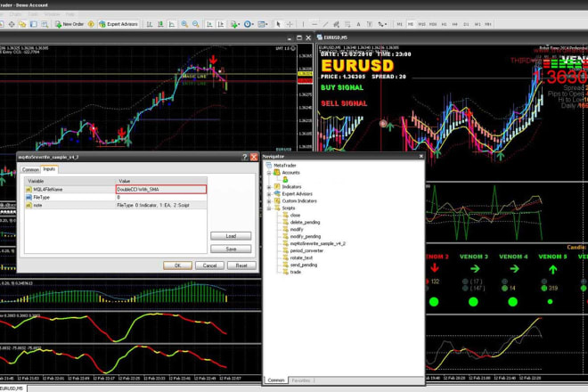Click the MQL4FileName value field

pyautogui.click(x=161, y=190)
